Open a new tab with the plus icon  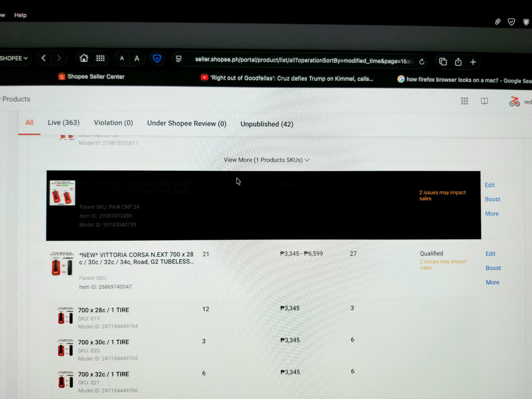click(473, 62)
